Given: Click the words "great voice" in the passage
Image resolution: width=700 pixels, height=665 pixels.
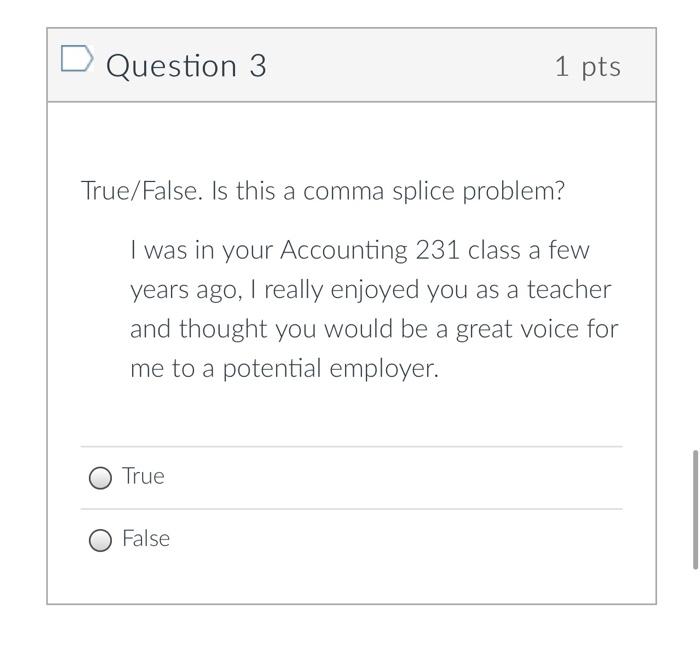Looking at the screenshot, I should (x=514, y=329).
